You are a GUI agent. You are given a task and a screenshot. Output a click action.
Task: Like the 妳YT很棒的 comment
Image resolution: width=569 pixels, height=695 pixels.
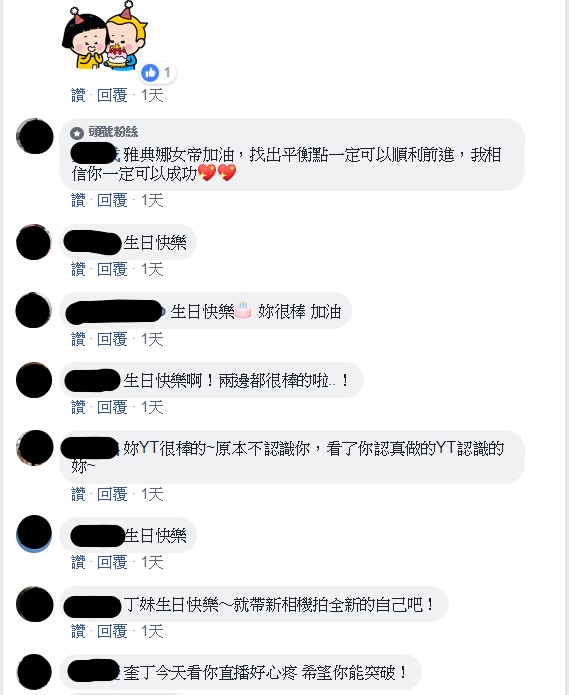(x=78, y=494)
